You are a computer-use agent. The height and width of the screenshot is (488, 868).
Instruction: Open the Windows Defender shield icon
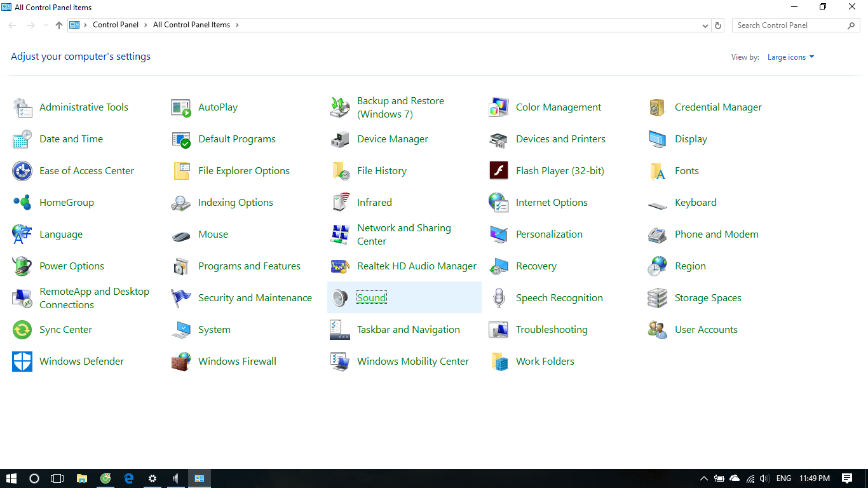point(22,362)
